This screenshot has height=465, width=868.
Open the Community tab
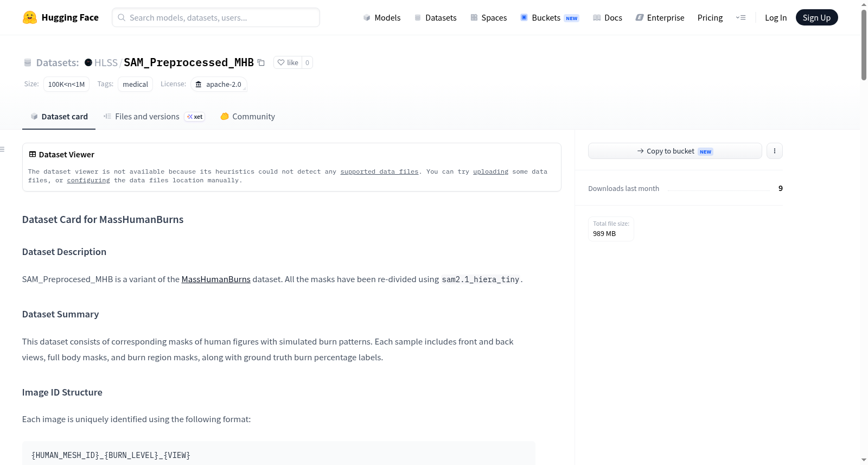click(247, 117)
